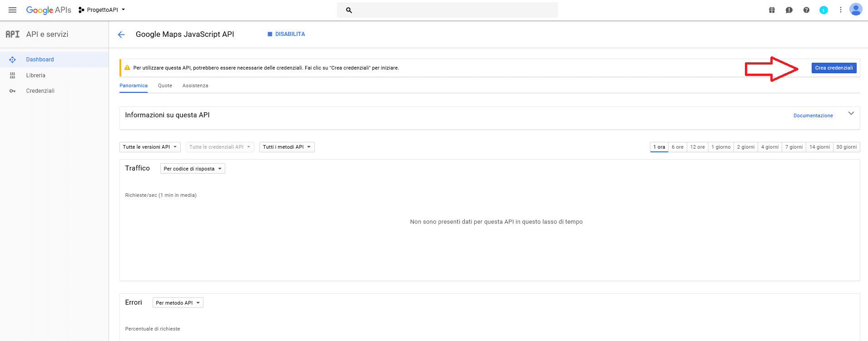Open the notifications badge icon
868x341 pixels.
[823, 10]
